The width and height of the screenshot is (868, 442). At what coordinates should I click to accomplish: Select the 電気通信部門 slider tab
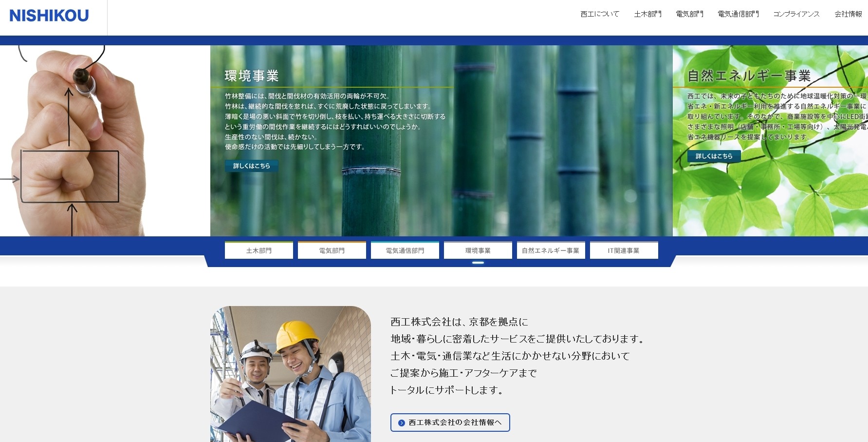(405, 250)
